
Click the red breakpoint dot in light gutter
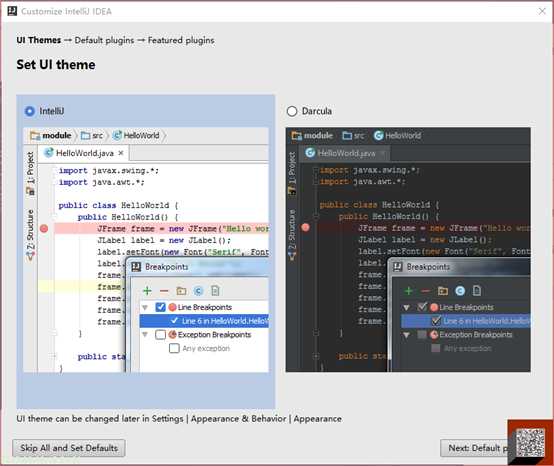[44, 229]
